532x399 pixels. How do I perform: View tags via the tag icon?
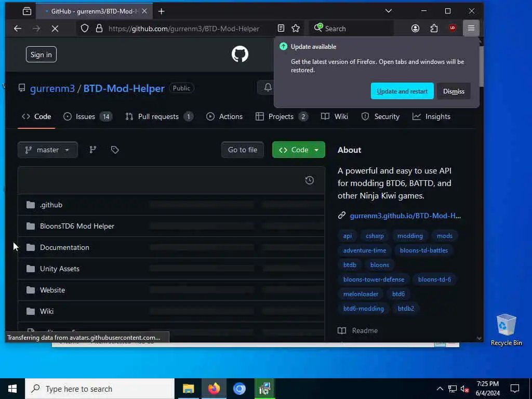pos(115,150)
